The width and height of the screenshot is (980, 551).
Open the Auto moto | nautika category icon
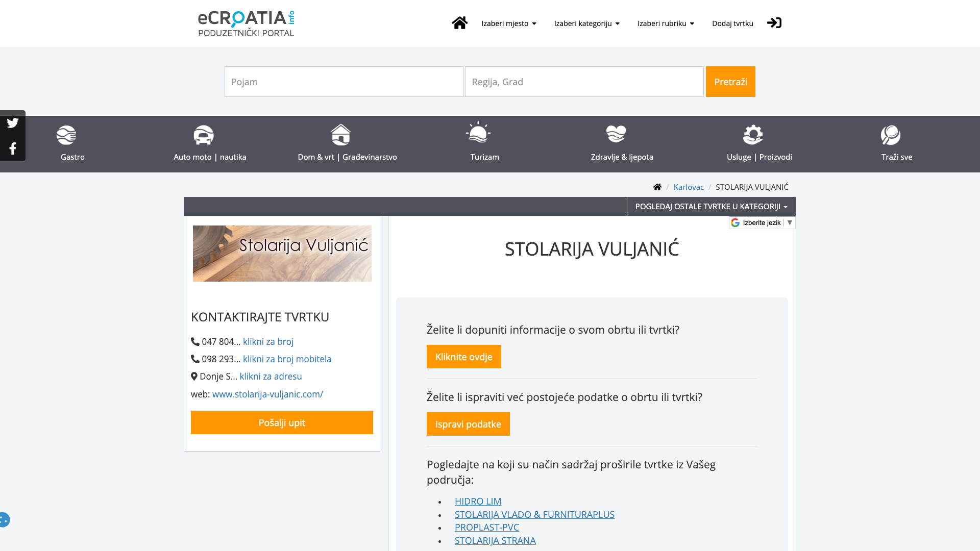(x=204, y=135)
